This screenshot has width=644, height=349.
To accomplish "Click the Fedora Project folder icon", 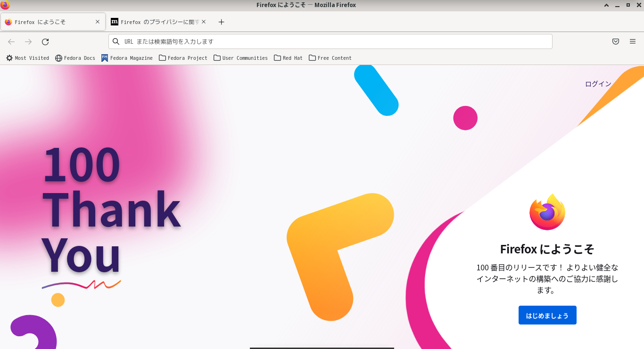I will click(162, 58).
